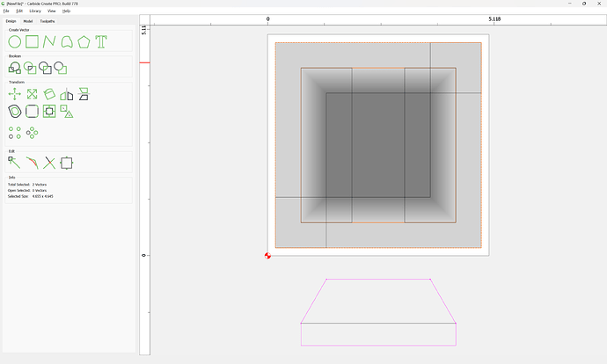Mirror the selection with the Flip Horizontal icon
607x364 pixels.
(67, 94)
